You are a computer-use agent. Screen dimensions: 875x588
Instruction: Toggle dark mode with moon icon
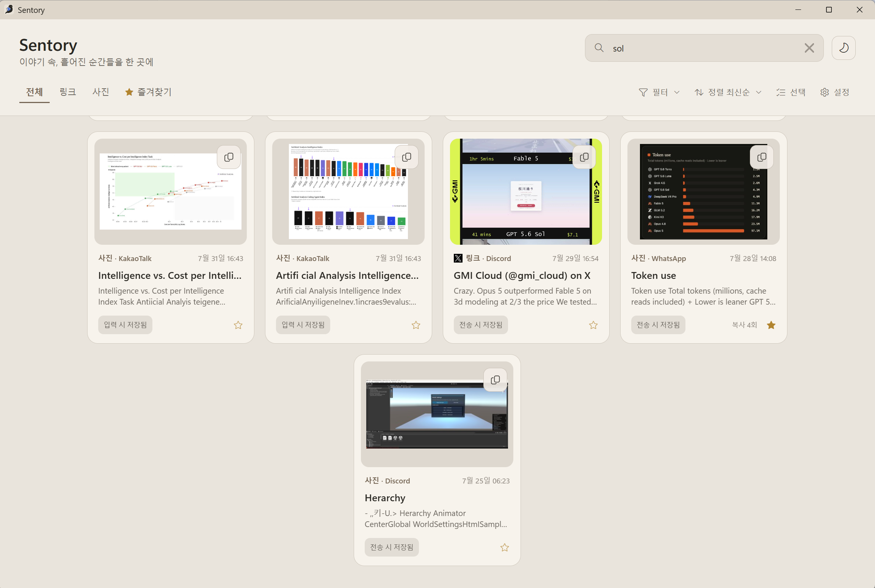pyautogui.click(x=844, y=48)
